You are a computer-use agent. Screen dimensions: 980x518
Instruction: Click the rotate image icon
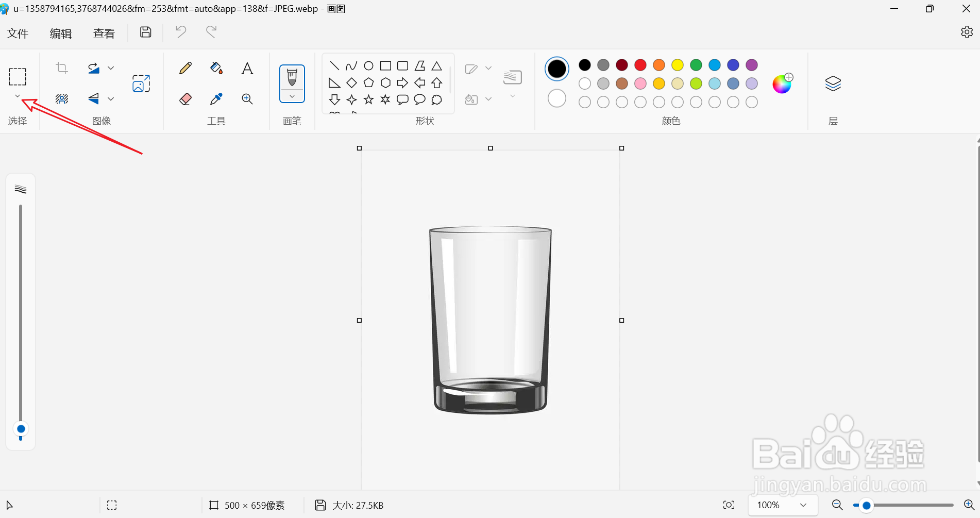click(94, 68)
